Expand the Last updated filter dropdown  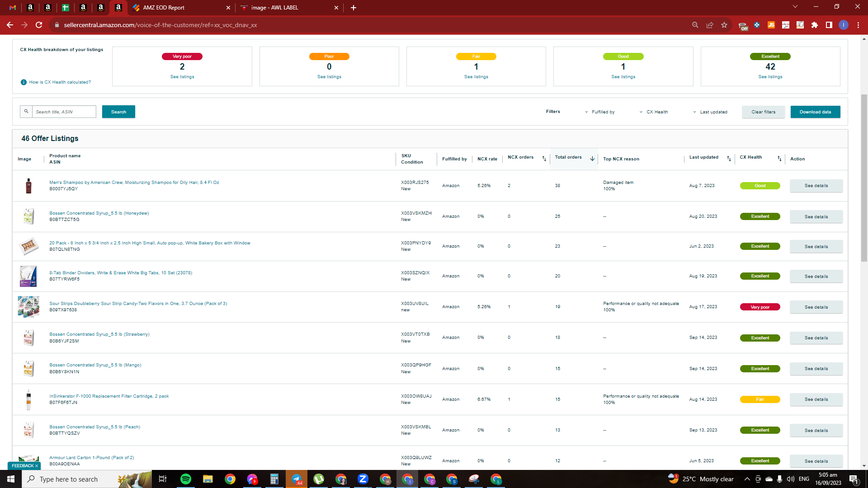(x=710, y=112)
